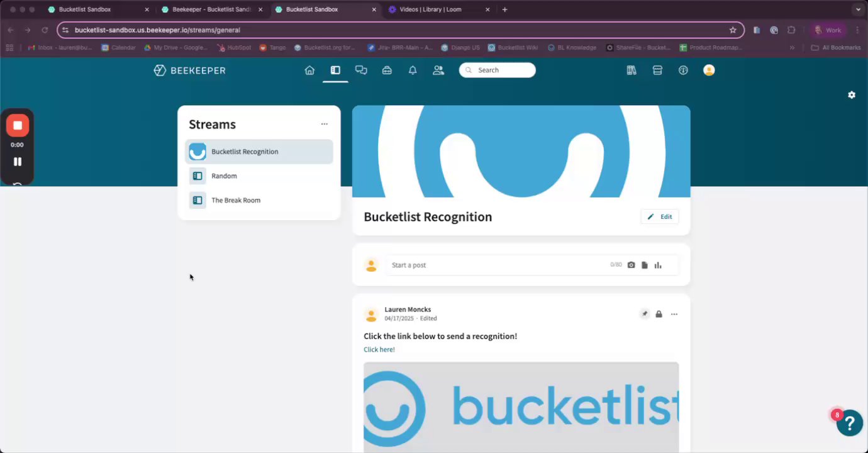Go to Beekeeper home icon

coord(309,70)
